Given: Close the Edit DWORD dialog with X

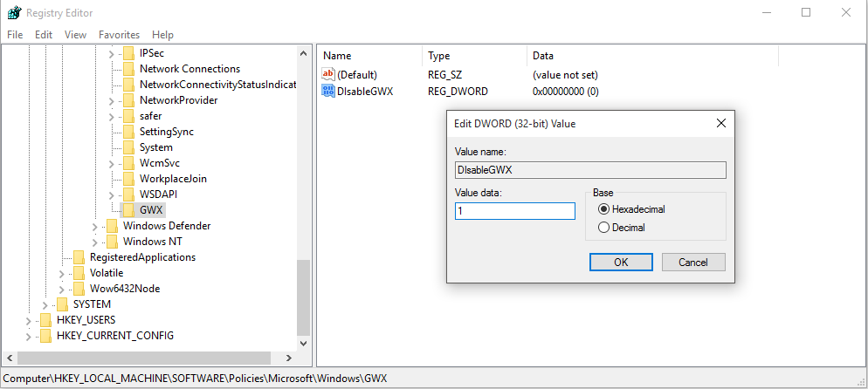Looking at the screenshot, I should pos(720,123).
